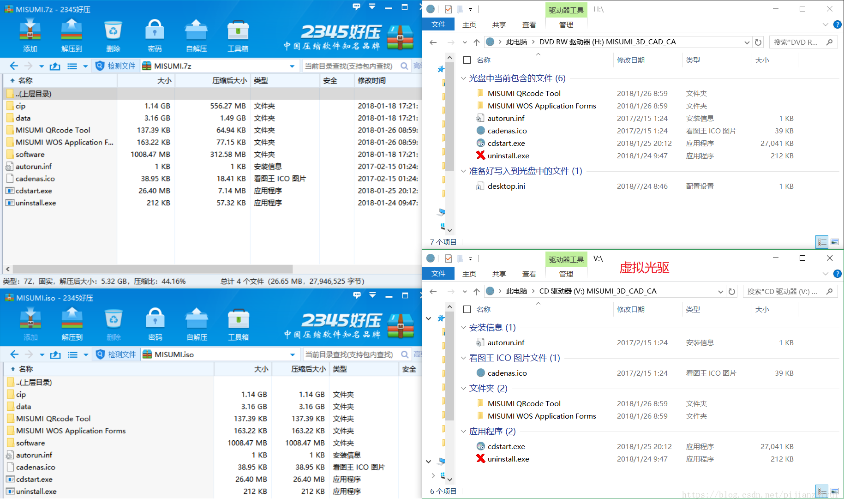Open 主页 tab in H: drive explorer
This screenshot has height=504, width=844.
469,24
